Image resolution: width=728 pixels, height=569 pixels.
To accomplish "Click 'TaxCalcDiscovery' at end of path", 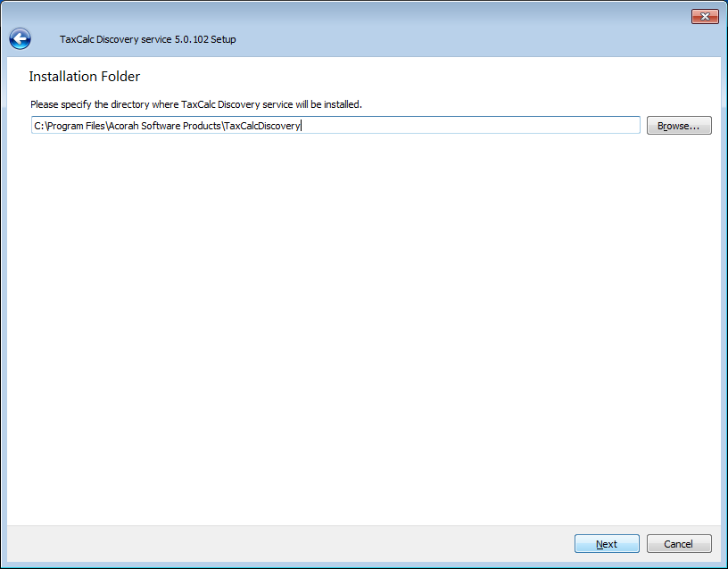I will click(x=262, y=126).
